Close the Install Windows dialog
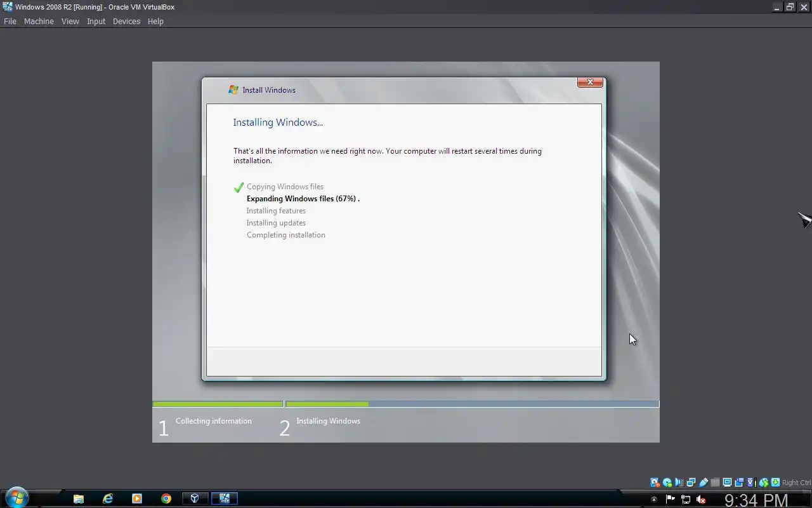Screen dimensions: 812x508 click(x=590, y=82)
